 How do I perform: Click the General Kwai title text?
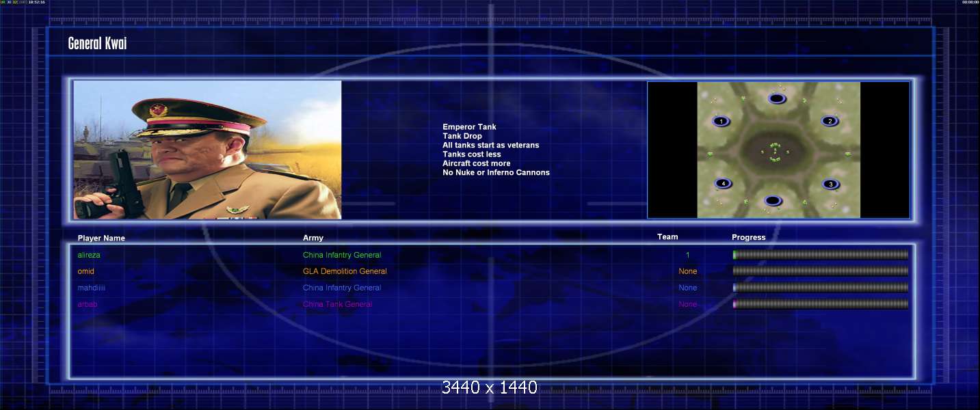click(x=97, y=44)
